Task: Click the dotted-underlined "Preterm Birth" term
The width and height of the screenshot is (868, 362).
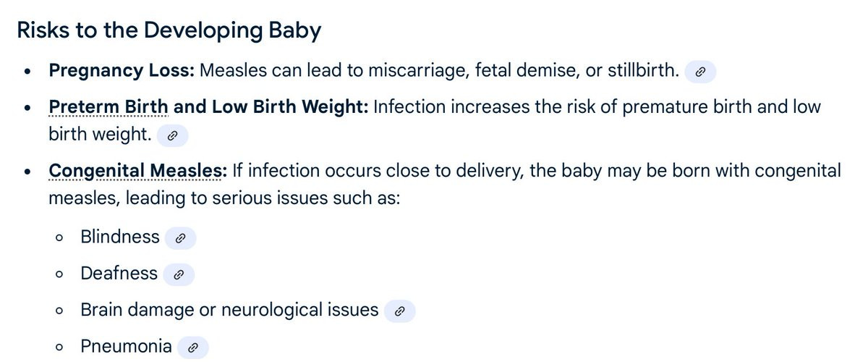Action: click(109, 107)
